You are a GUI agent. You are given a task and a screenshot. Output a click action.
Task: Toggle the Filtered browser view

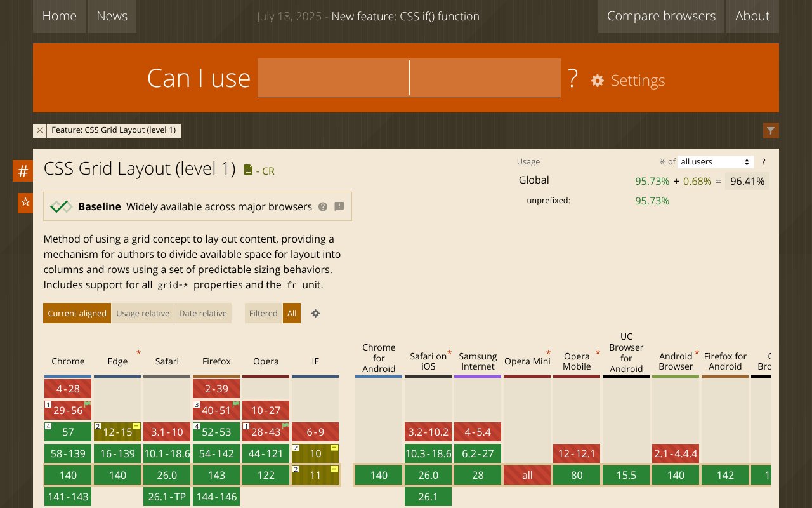263,313
